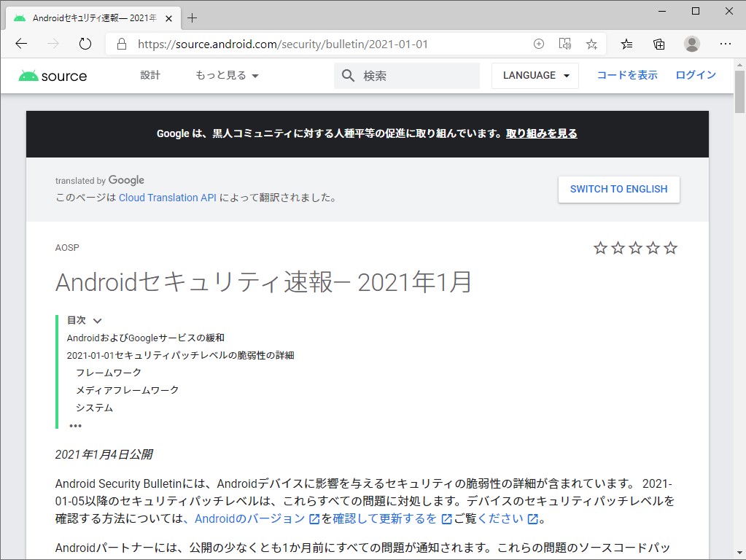This screenshot has width=746, height=560.
Task: Click the SWITCH TO ENGLISH button
Action: [x=618, y=189]
